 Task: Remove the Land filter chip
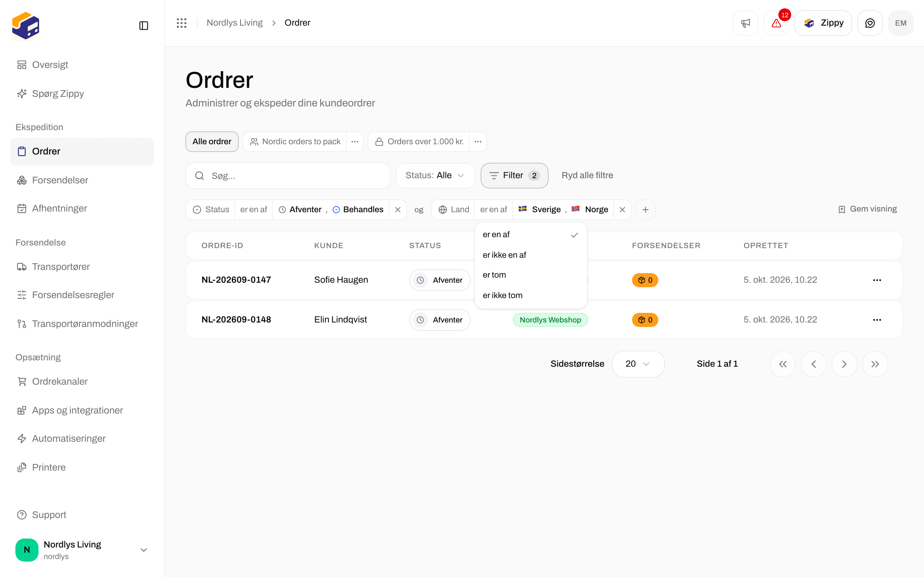click(x=622, y=210)
